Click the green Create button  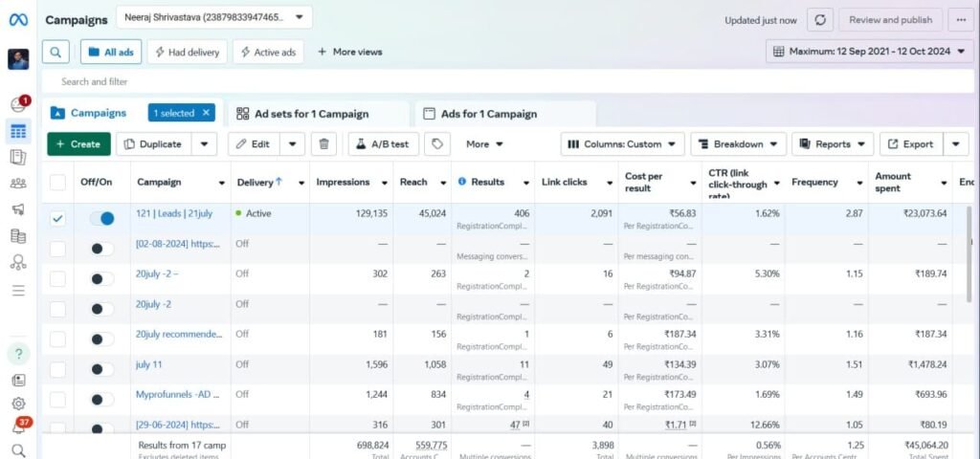[x=78, y=144]
